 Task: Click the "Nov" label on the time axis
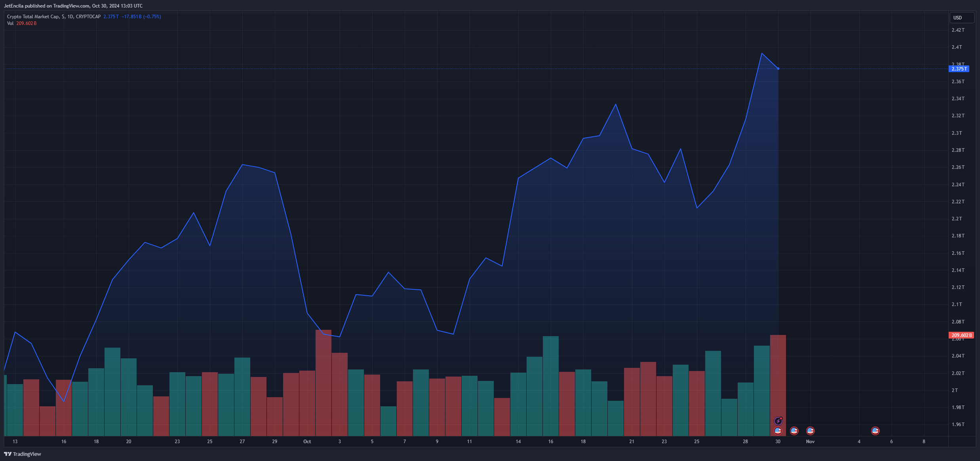(811, 442)
